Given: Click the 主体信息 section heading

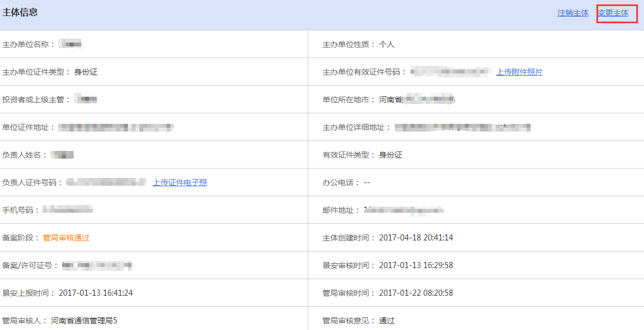Looking at the screenshot, I should [20, 12].
